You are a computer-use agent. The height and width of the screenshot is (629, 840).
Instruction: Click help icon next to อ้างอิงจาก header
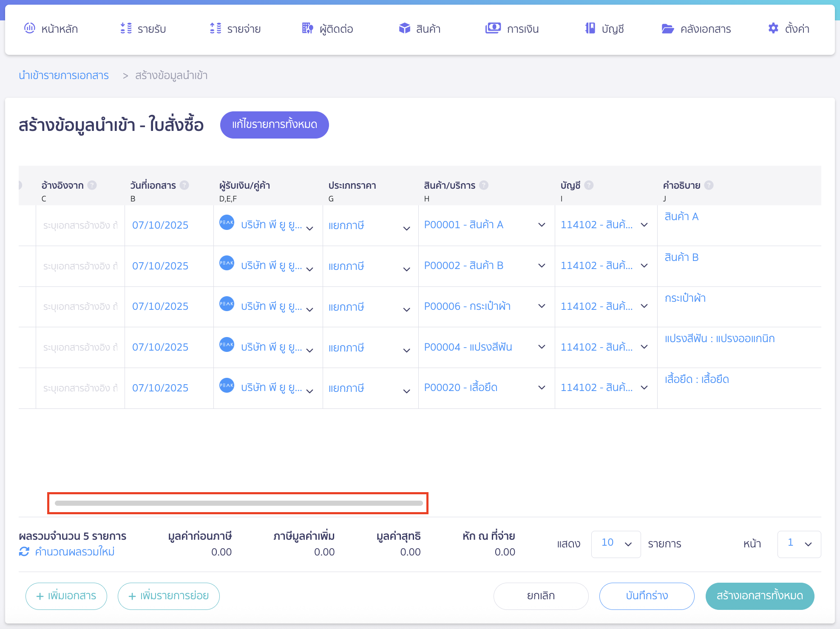(x=92, y=185)
